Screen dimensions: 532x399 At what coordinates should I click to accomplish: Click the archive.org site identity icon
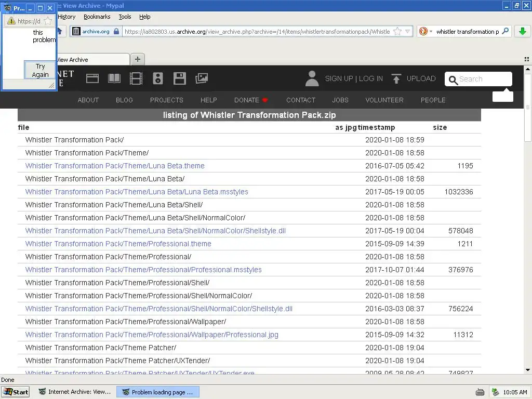pos(76,32)
